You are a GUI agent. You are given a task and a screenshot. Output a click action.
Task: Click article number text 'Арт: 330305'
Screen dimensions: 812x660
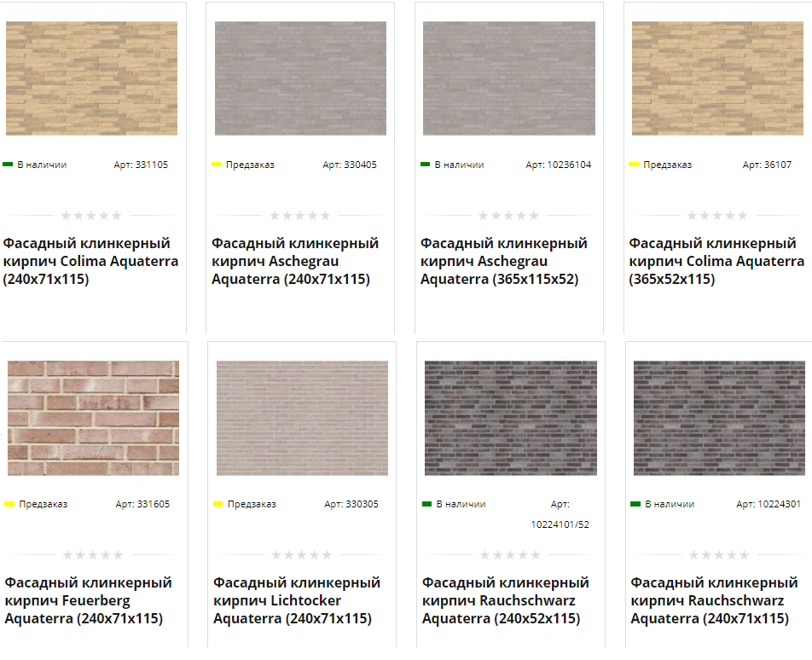click(x=351, y=504)
